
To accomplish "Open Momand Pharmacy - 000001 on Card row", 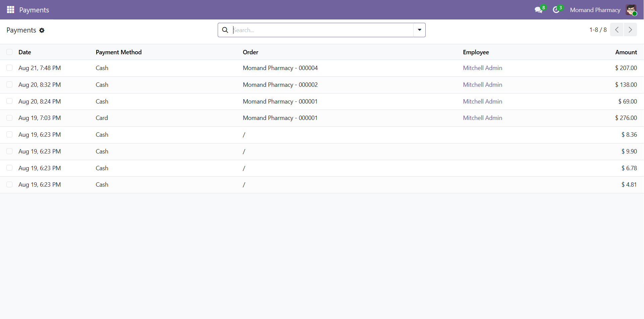I will 280,118.
